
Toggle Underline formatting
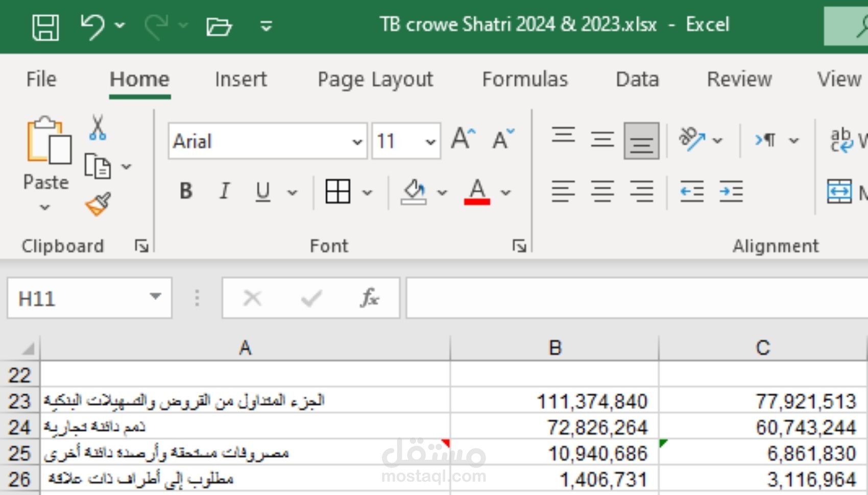pyautogui.click(x=262, y=192)
